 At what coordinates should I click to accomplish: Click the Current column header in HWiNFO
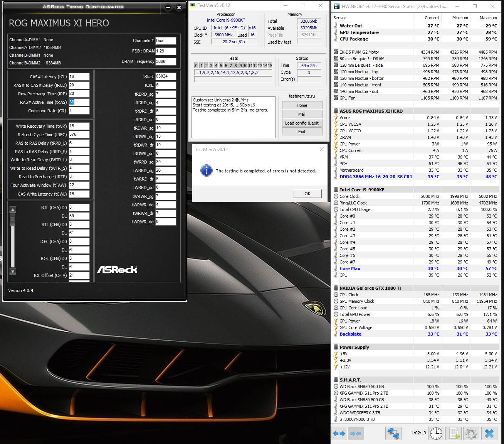coord(432,18)
